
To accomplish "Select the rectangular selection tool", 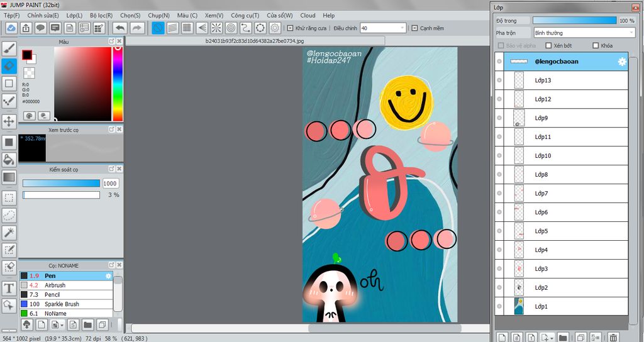I will [9, 197].
